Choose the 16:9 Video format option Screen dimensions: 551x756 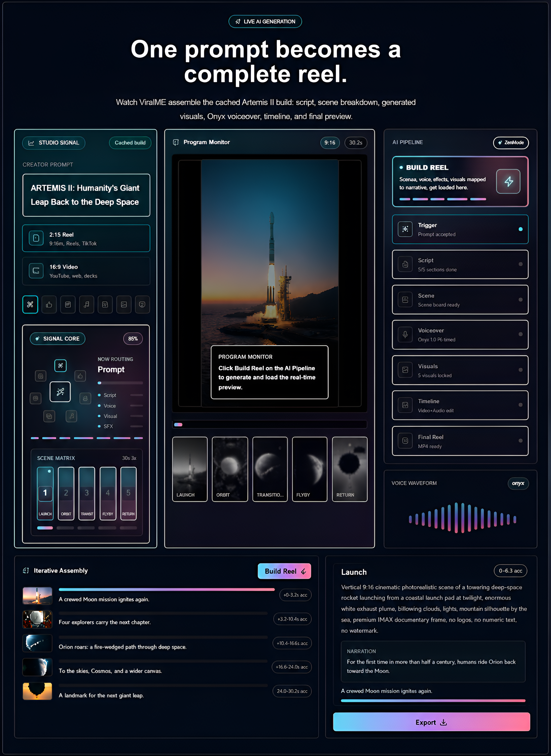click(86, 271)
